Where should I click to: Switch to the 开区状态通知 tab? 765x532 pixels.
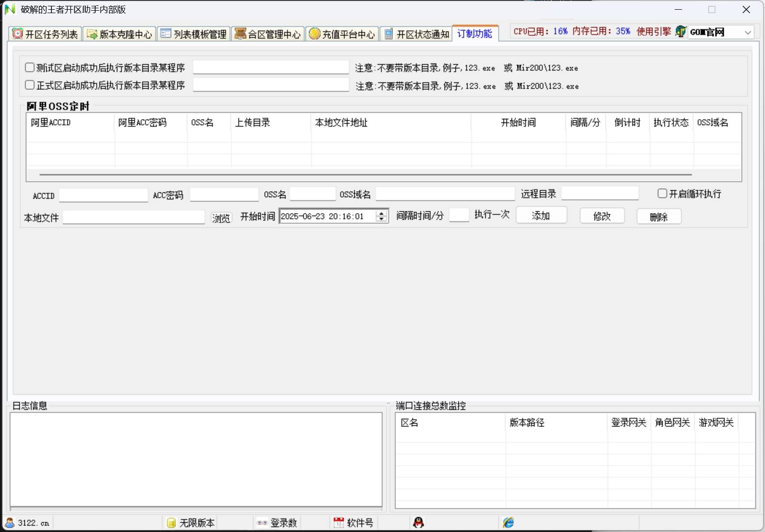point(416,34)
